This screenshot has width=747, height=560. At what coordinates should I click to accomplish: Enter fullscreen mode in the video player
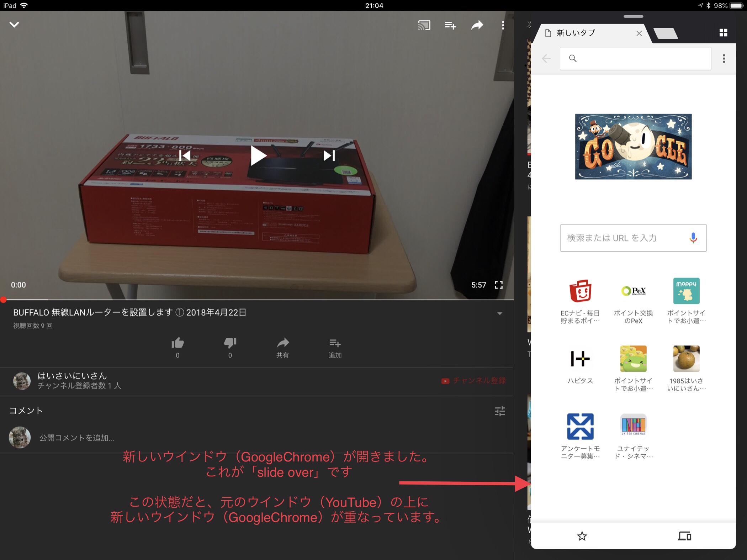point(499,285)
